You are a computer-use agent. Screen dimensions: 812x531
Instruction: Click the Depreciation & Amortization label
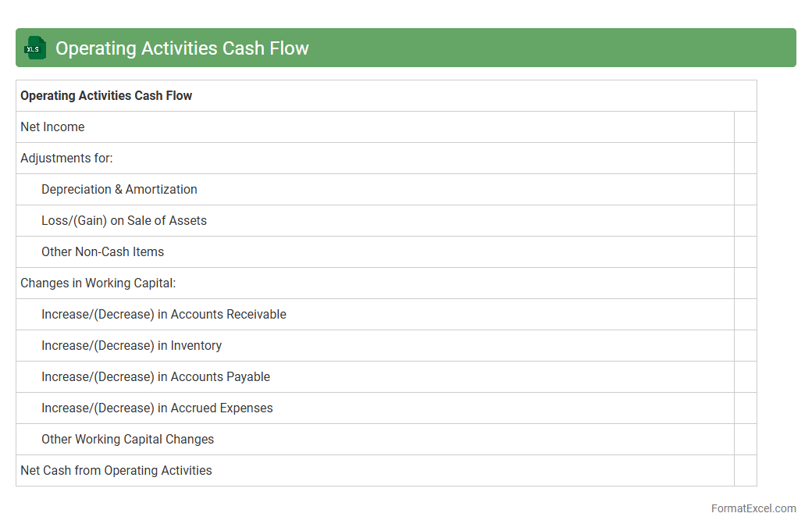coord(119,190)
